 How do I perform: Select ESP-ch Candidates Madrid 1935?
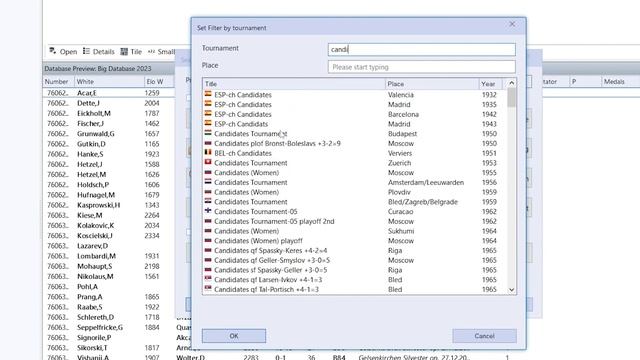(355, 104)
